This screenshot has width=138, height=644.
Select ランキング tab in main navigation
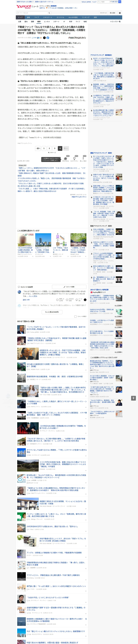86,17
